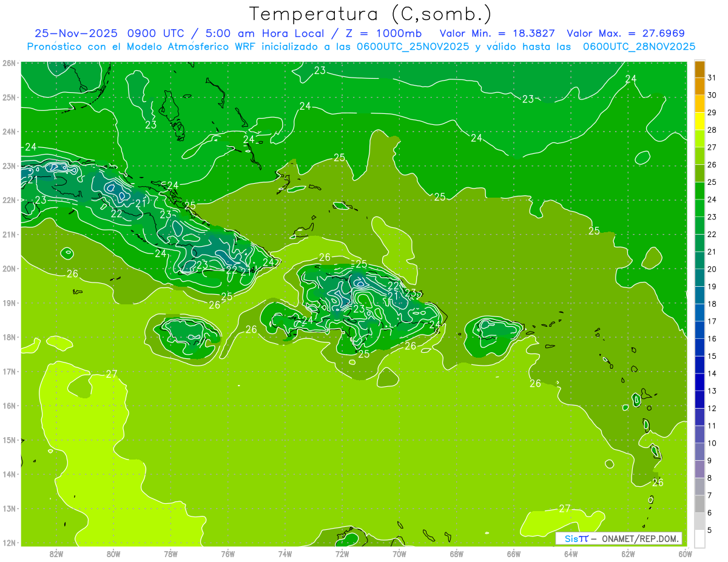Pick the white swatch below 5 on scale
This screenshot has width=728, height=562.
pos(699,538)
